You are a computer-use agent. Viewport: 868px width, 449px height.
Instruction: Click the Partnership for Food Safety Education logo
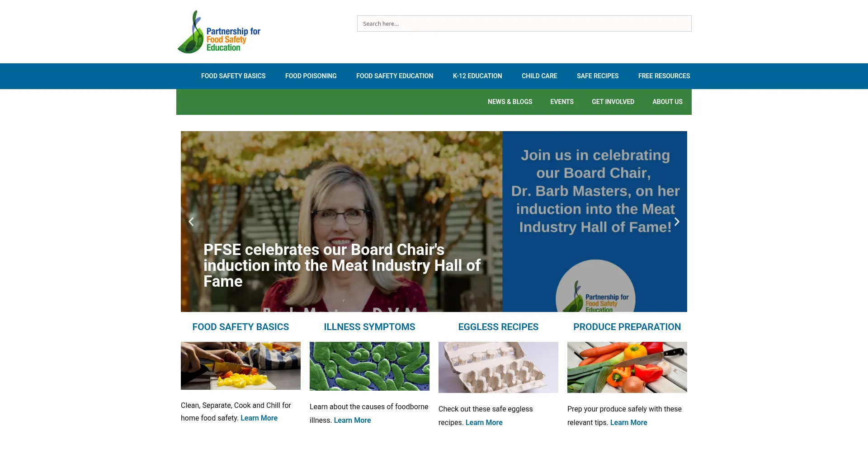(x=219, y=32)
